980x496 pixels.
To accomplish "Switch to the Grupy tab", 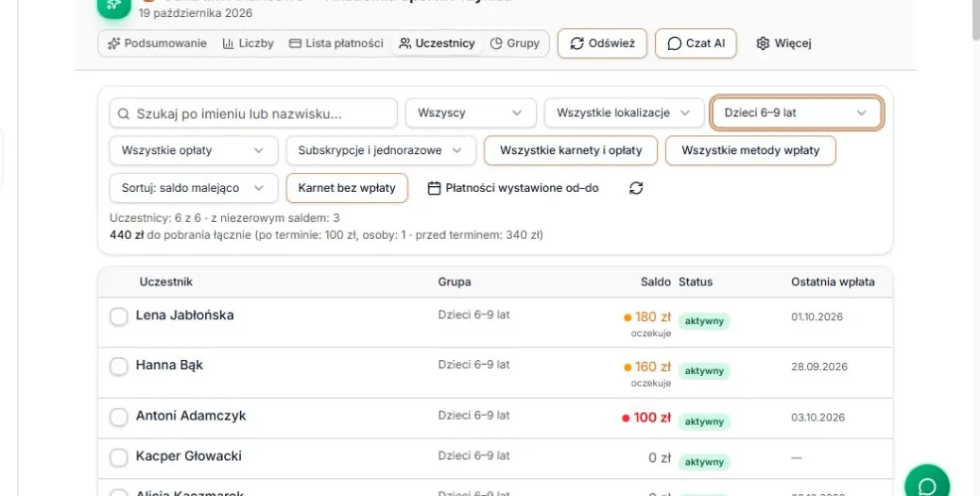I will pos(515,43).
